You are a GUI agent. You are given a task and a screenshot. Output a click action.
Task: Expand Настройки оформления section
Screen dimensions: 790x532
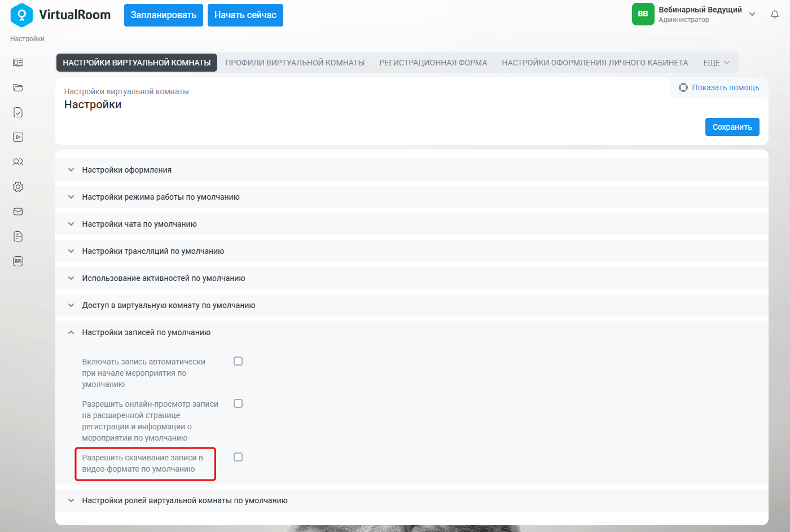(412, 170)
